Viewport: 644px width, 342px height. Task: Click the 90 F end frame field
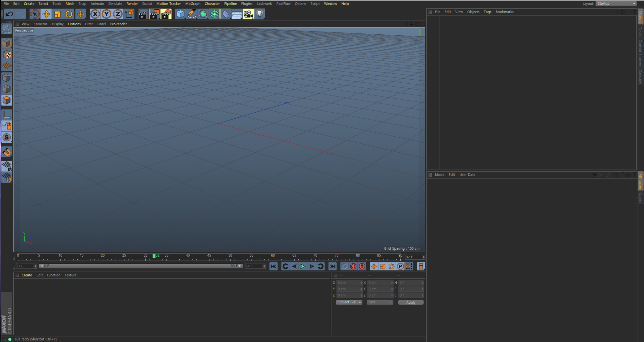pyautogui.click(x=255, y=266)
